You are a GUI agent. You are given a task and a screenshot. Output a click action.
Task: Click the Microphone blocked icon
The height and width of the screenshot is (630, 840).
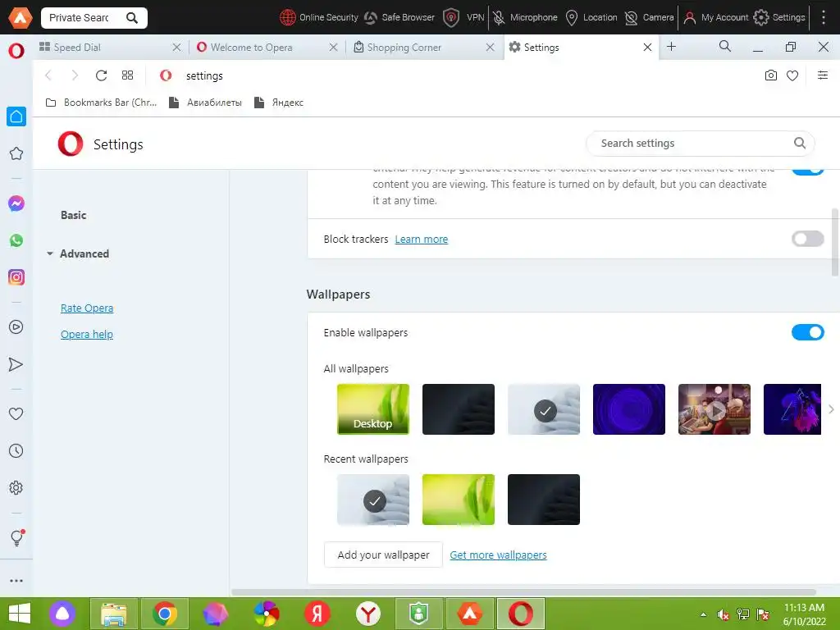click(x=525, y=18)
